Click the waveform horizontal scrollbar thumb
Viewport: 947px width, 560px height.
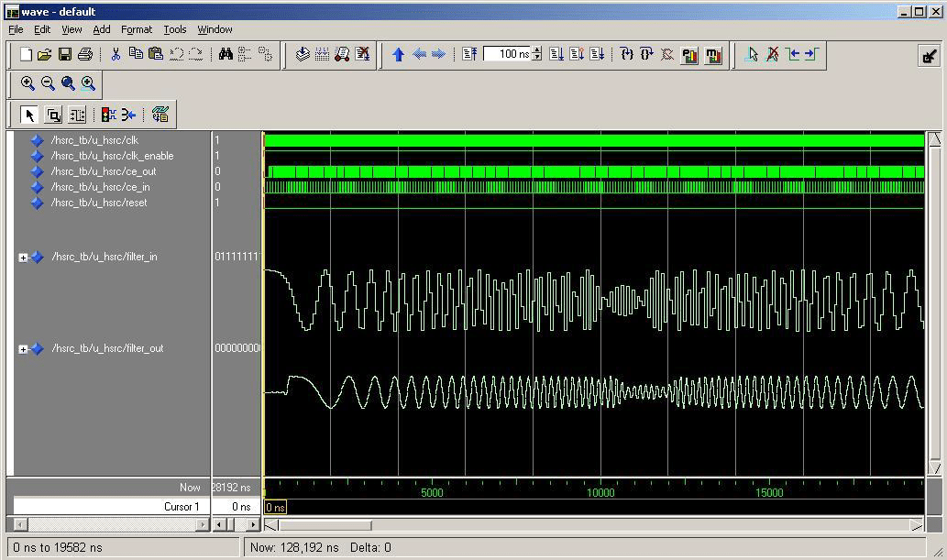pos(325,525)
